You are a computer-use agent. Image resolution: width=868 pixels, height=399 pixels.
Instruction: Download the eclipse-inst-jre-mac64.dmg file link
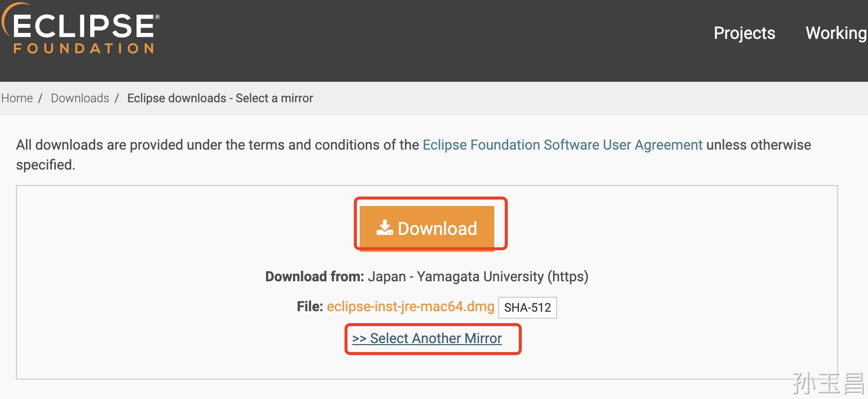[x=410, y=306]
